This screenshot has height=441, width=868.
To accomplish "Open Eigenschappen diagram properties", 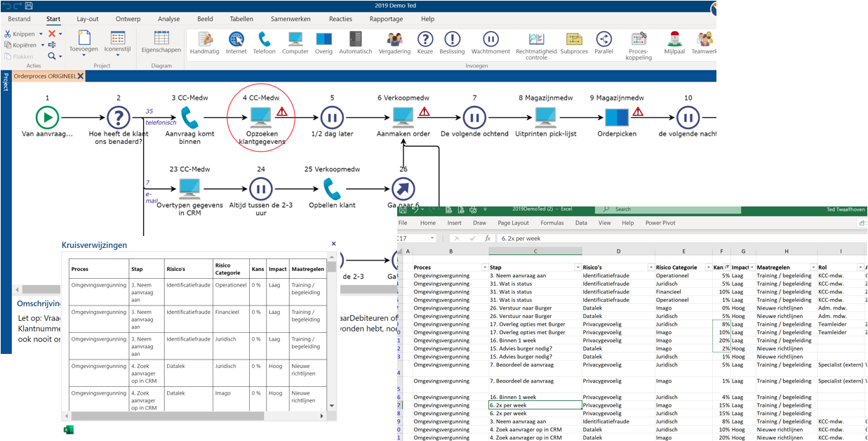I will (x=161, y=42).
